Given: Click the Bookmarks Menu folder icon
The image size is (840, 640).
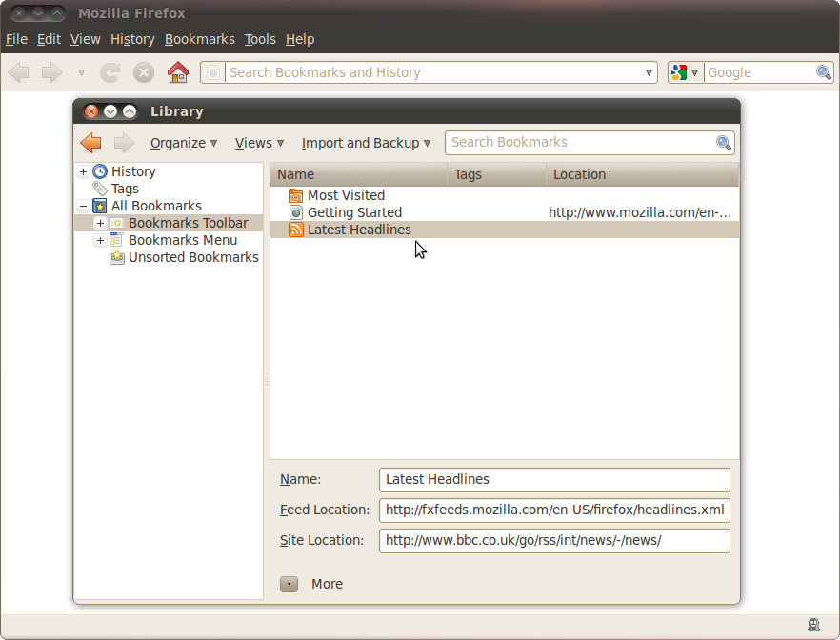Looking at the screenshot, I should pyautogui.click(x=116, y=240).
